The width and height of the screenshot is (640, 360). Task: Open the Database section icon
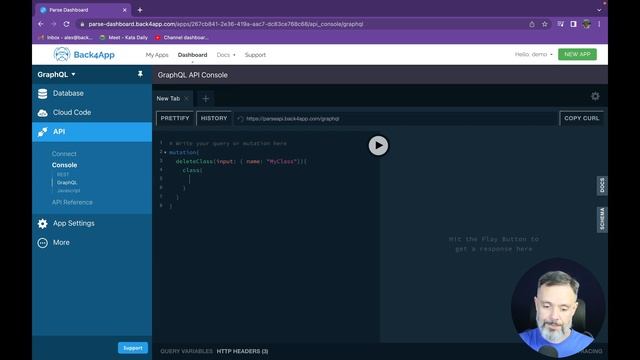tap(42, 93)
